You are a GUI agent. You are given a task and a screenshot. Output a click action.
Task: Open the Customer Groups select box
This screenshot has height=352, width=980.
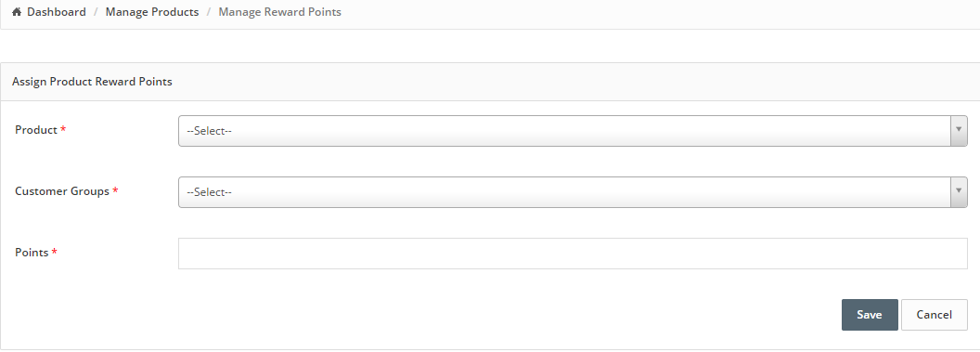click(573, 192)
